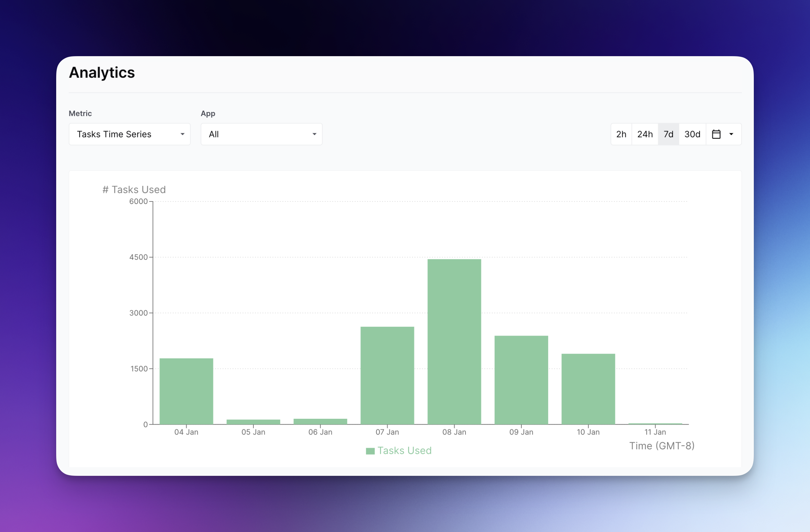Click the 08 Jan bar
Viewport: 810px width, 532px height.
(x=454, y=342)
